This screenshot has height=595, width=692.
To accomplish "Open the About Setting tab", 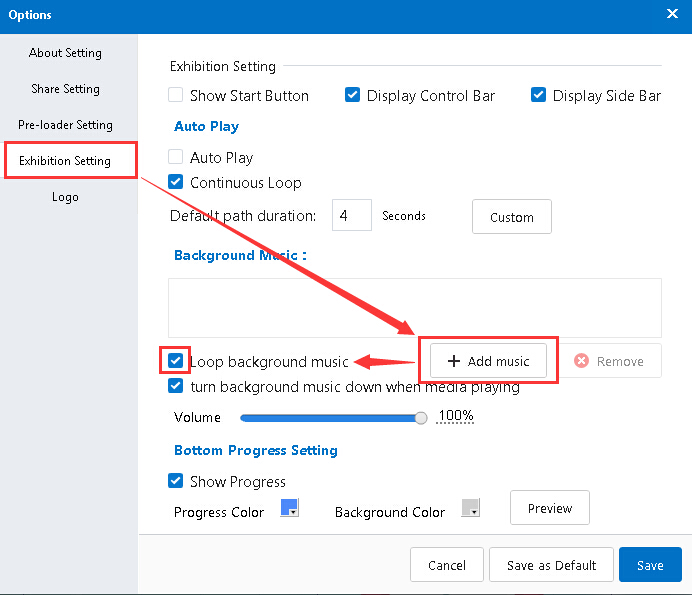I will [65, 53].
